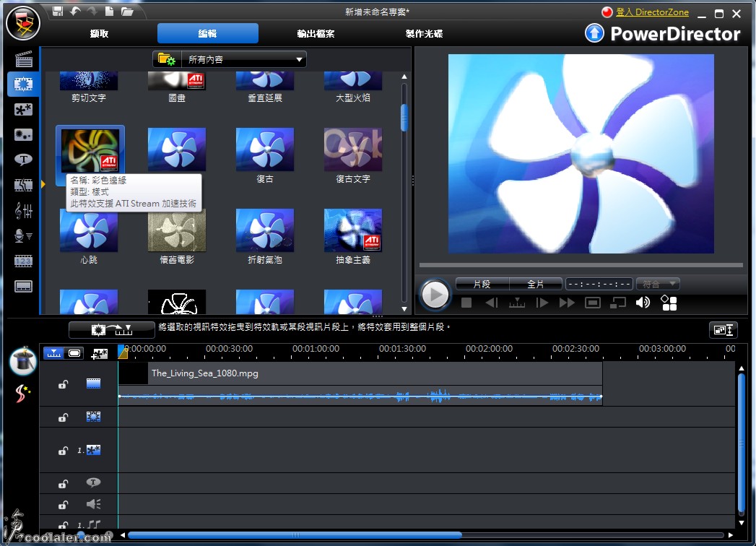Click the video track filmstrip icon
The width and height of the screenshot is (756, 546).
click(x=93, y=383)
